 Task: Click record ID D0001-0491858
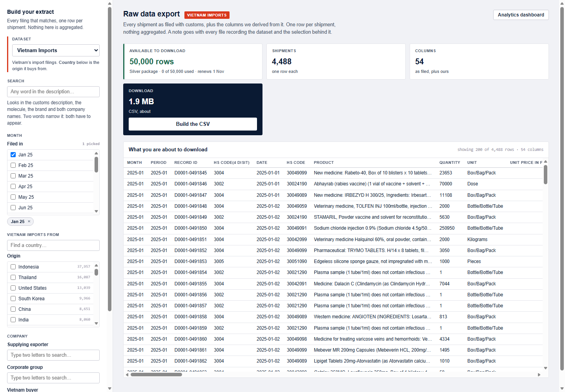[191, 317]
